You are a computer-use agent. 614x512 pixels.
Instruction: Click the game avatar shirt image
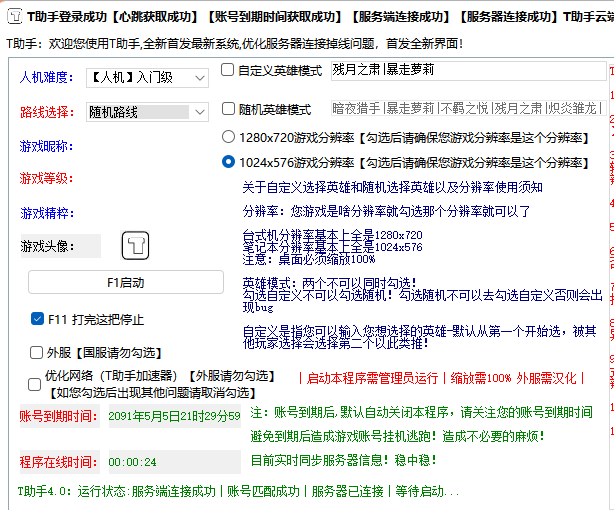pos(135,245)
